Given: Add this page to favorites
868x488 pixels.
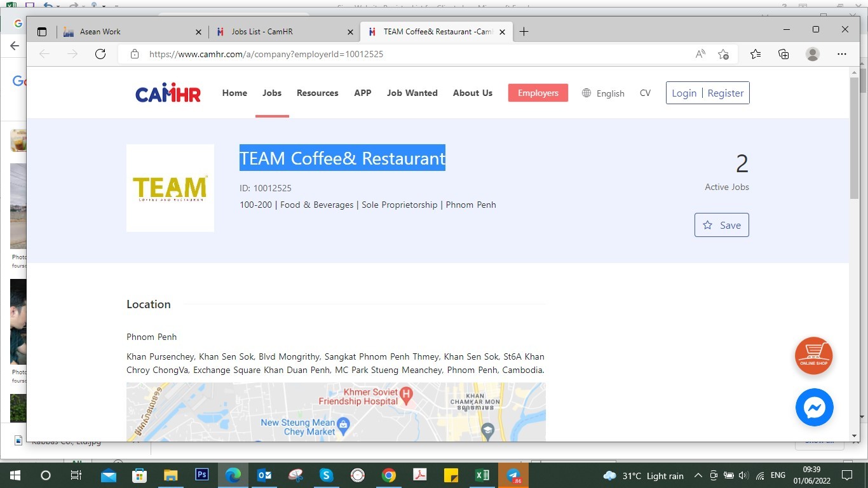Looking at the screenshot, I should pyautogui.click(x=723, y=54).
